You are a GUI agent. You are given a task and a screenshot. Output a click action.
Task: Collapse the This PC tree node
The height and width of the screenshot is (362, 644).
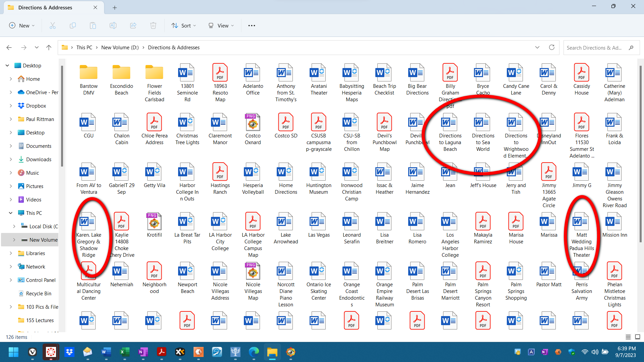(11, 213)
